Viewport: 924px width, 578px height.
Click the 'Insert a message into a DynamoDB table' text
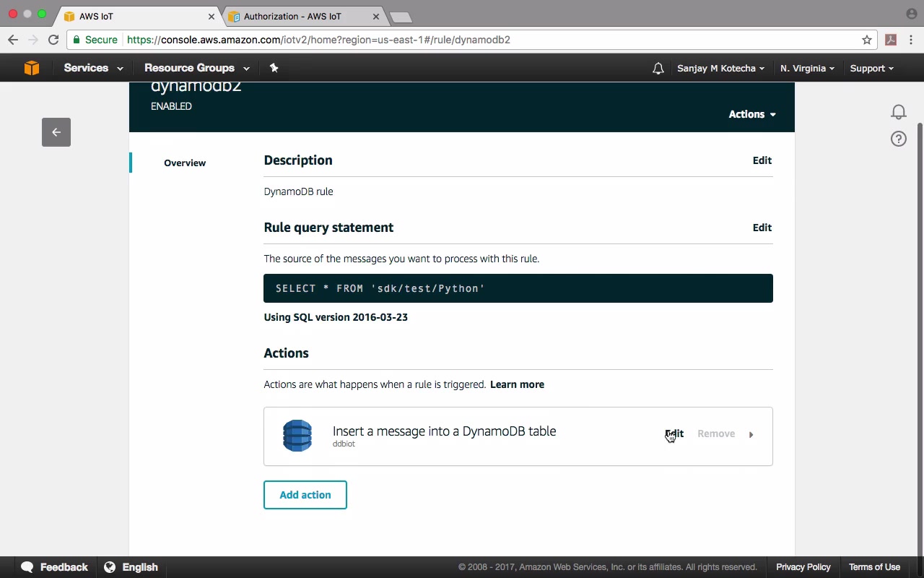[x=444, y=431]
